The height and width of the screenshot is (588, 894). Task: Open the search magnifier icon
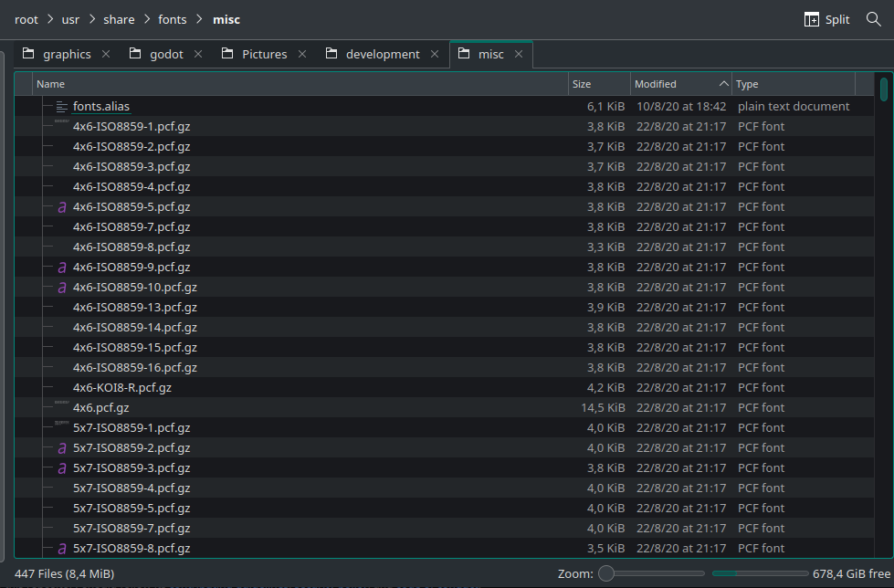[874, 19]
